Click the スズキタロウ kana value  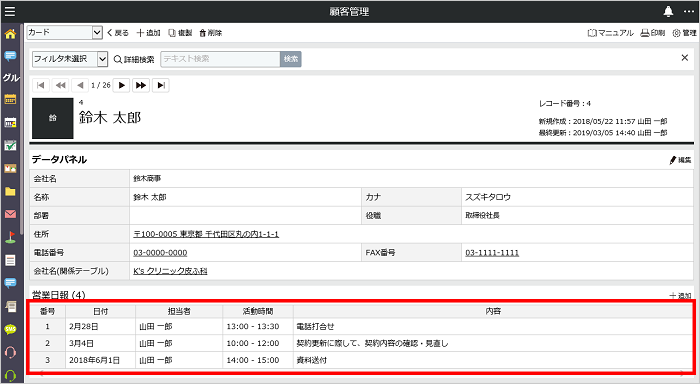click(488, 197)
